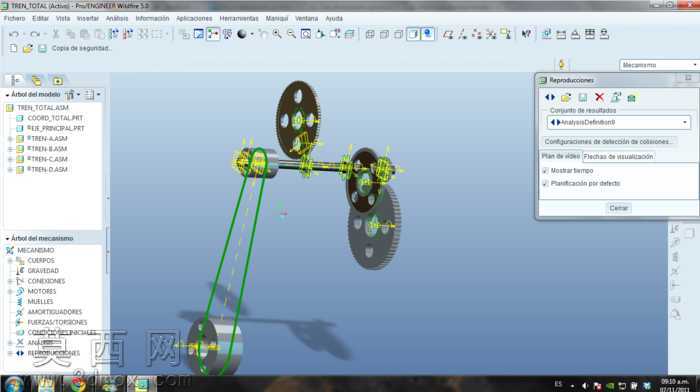
Task: Toggle the enhanced realism blue sphere icon
Action: tap(428, 34)
